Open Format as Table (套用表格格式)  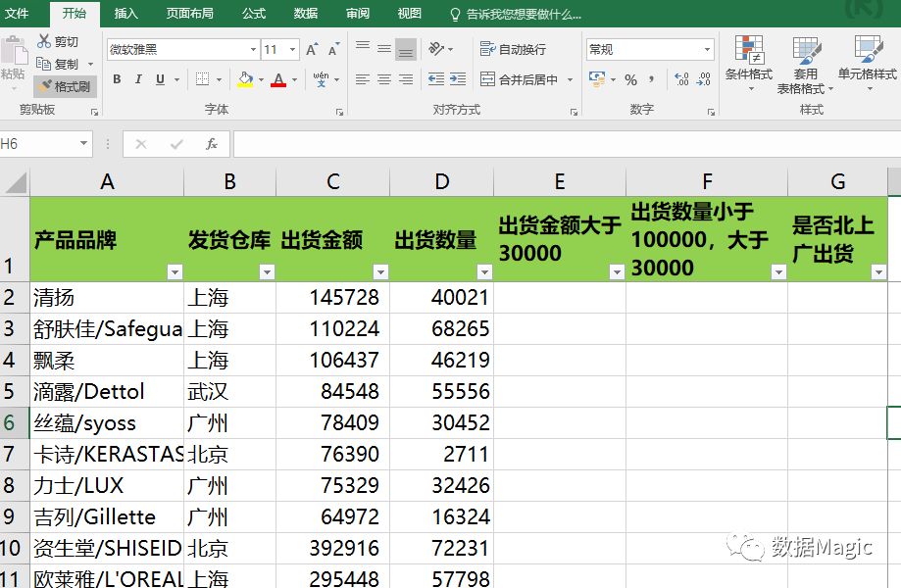tap(806, 65)
